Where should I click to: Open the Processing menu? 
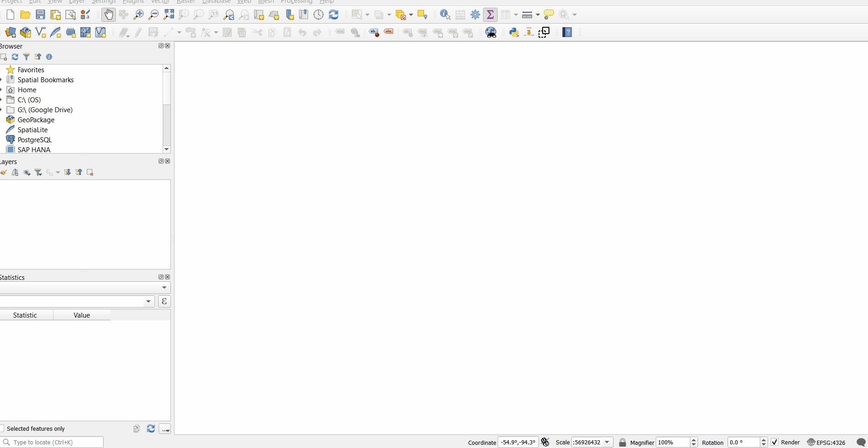[x=296, y=2]
